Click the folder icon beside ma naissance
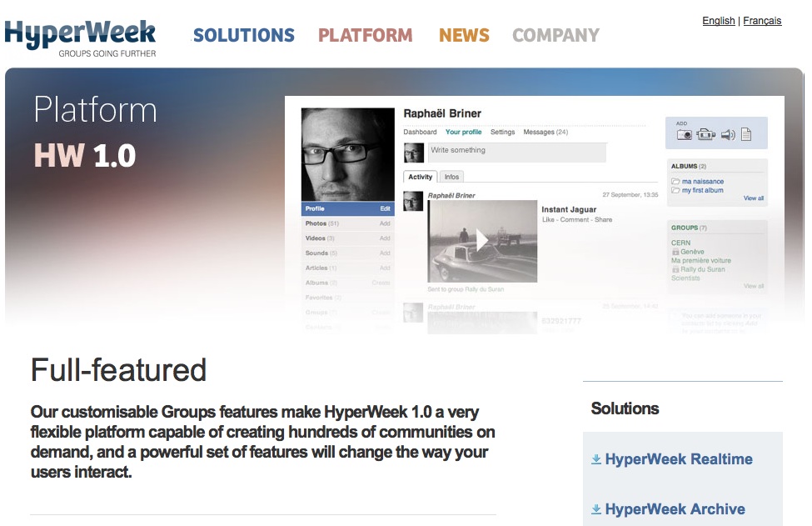 click(675, 182)
